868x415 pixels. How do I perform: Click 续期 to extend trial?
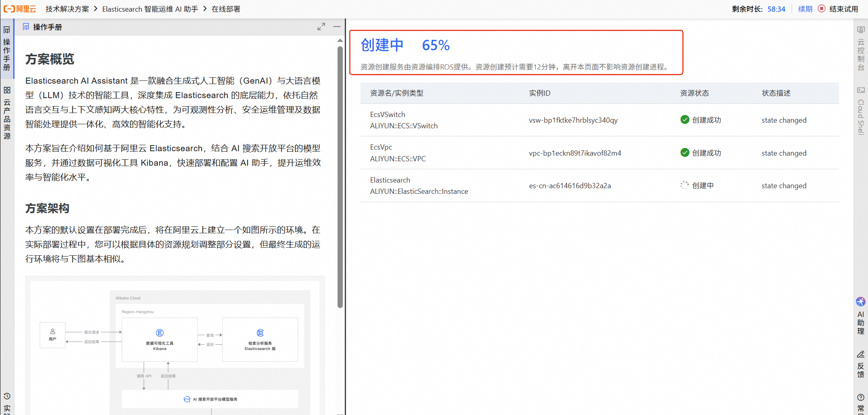point(805,9)
